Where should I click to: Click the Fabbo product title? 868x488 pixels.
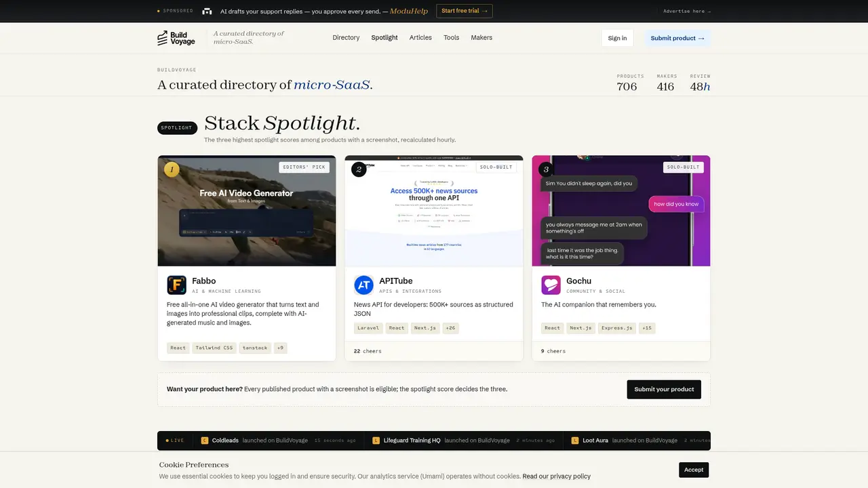(204, 281)
